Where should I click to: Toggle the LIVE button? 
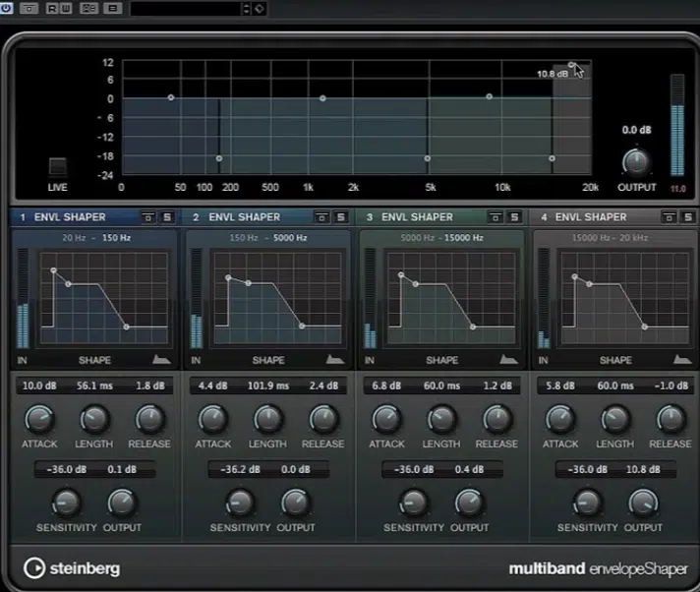[58, 167]
